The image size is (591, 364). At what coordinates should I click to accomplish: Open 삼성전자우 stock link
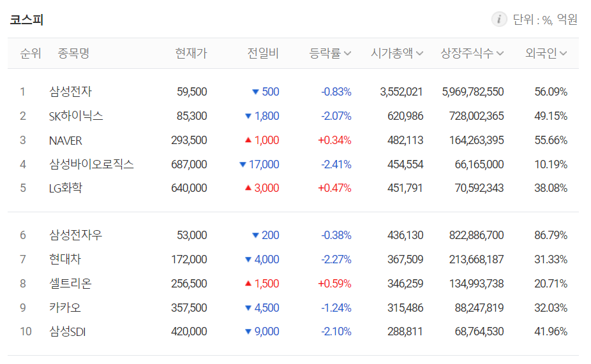pos(76,235)
